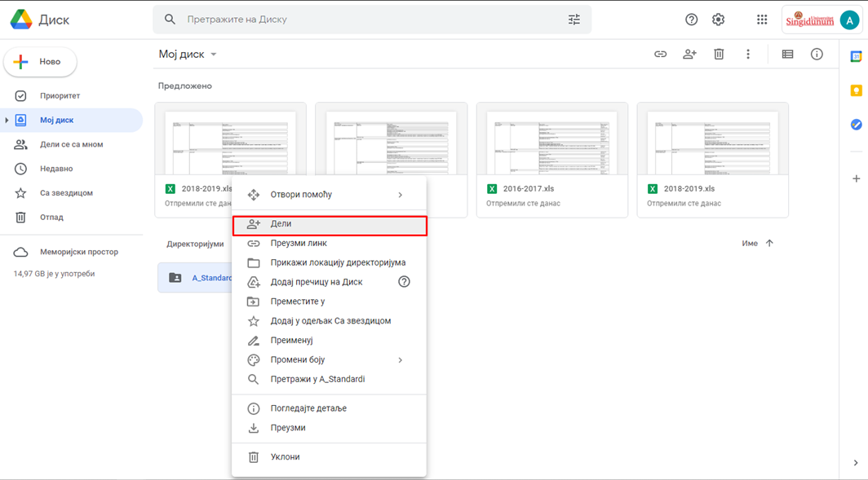Screen dimensions: 868x480
Task: Expand the Отвори помоћу submenu
Action: tap(400, 195)
